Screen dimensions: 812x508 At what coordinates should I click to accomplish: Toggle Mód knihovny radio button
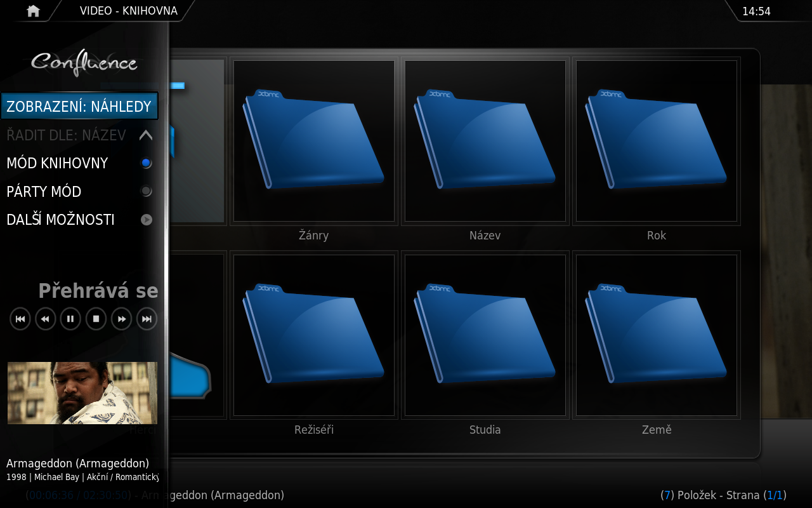pyautogui.click(x=146, y=163)
